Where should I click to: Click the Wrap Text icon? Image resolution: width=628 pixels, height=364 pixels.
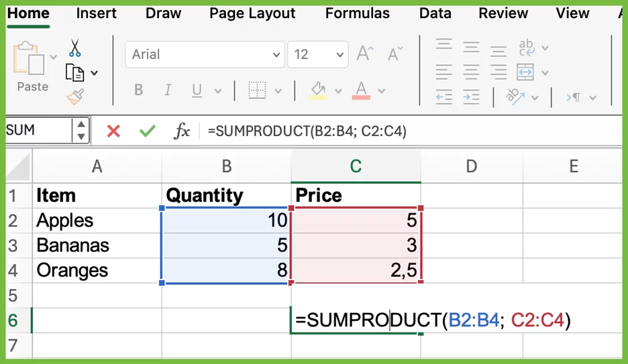526,48
